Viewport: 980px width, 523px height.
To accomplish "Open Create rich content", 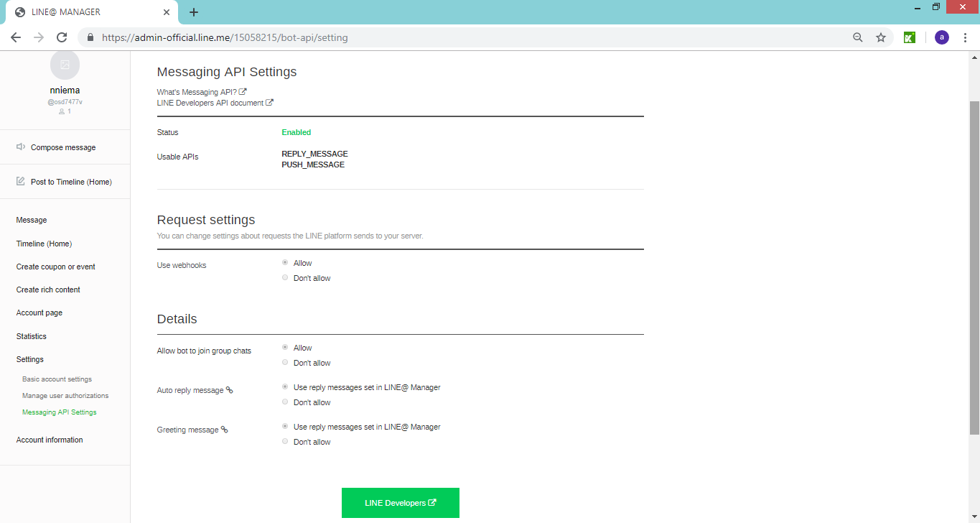I will [48, 290].
